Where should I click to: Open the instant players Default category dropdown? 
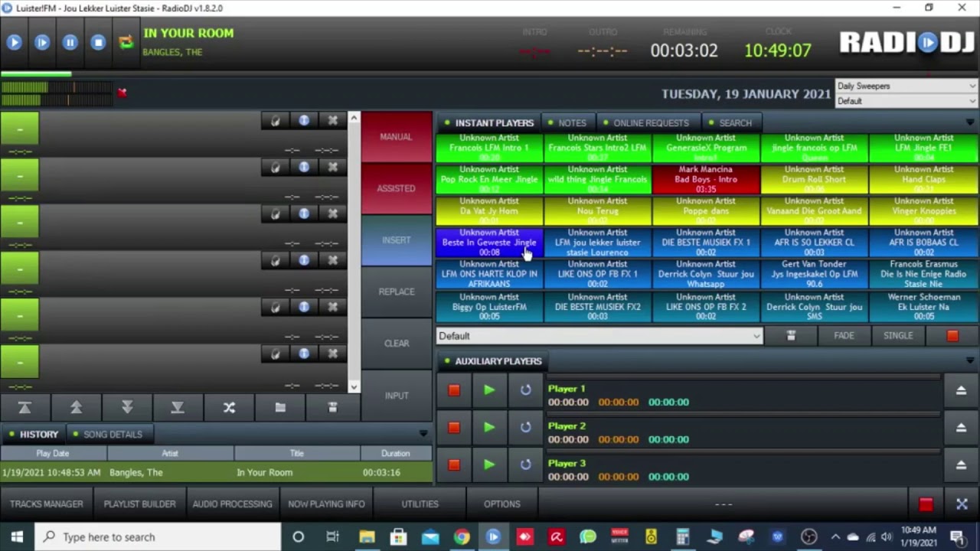coord(599,336)
